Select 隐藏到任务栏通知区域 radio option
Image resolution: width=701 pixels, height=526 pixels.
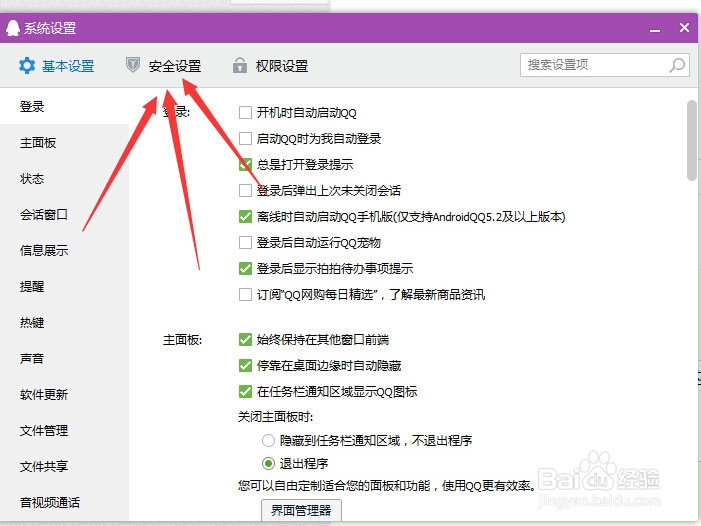click(268, 441)
